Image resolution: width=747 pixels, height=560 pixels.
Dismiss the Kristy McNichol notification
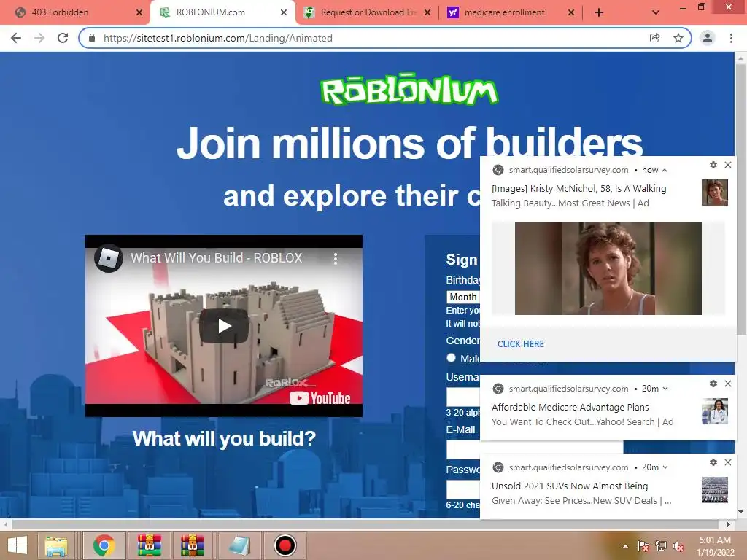(x=728, y=165)
